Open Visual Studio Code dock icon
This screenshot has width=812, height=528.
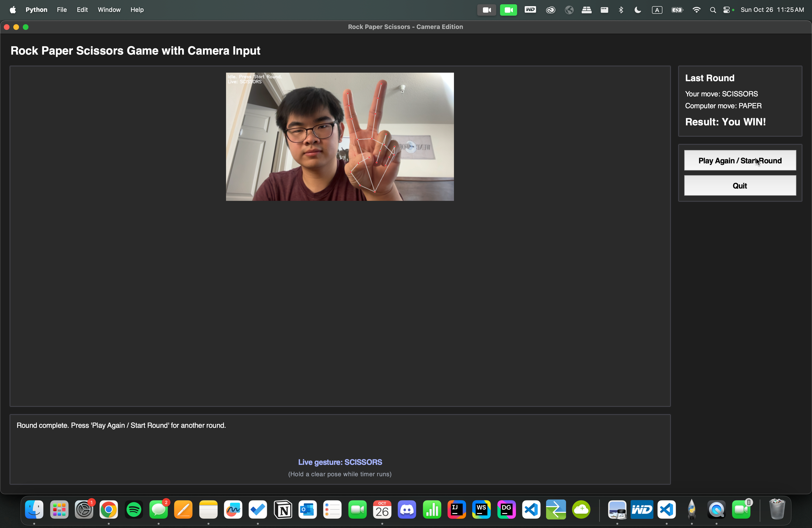tap(531, 509)
